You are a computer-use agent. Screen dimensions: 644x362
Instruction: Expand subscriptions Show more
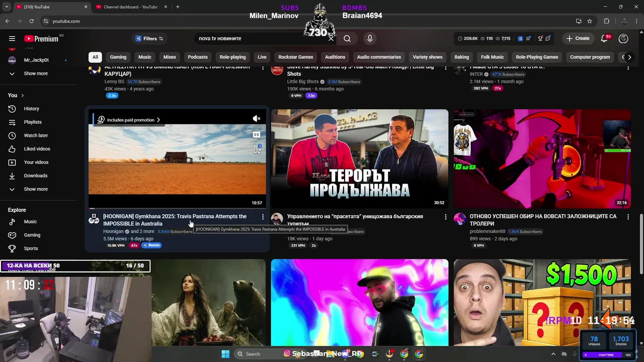point(35,73)
